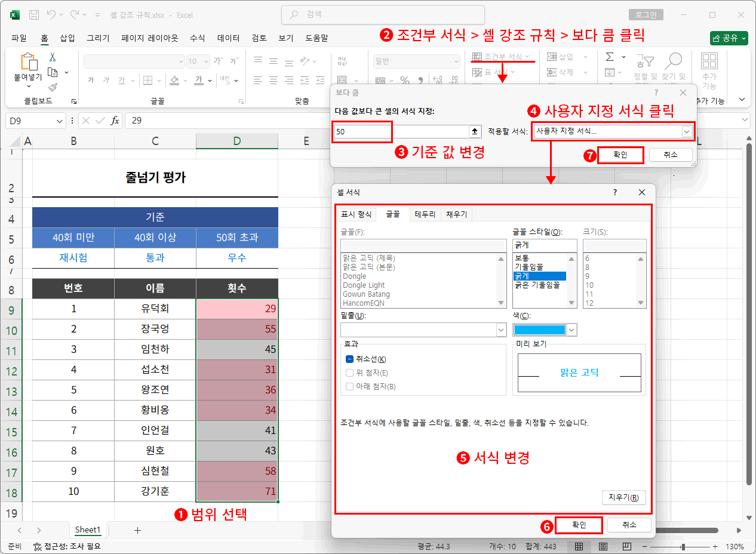The width and height of the screenshot is (756, 554).
Task: Click the insert function fx icon
Action: 115,120
